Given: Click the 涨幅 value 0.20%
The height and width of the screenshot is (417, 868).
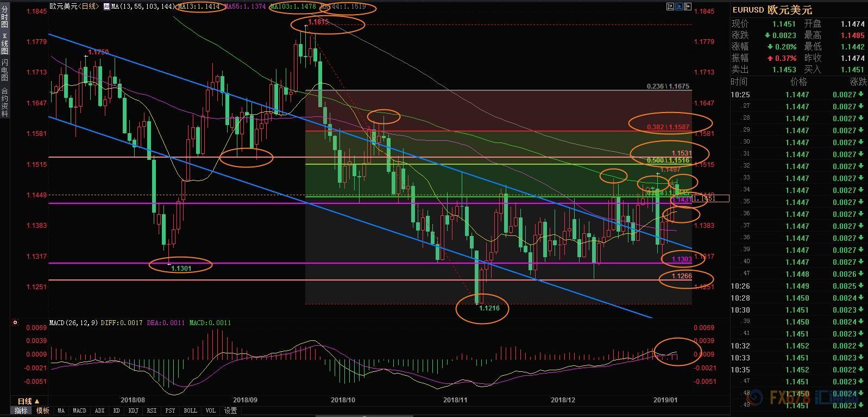Looking at the screenshot, I should coord(786,47).
